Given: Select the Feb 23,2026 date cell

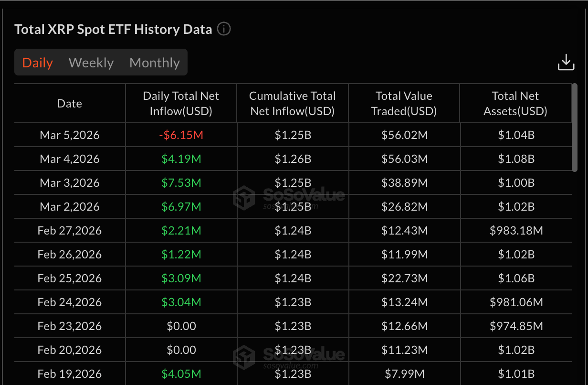Looking at the screenshot, I should [x=70, y=326].
